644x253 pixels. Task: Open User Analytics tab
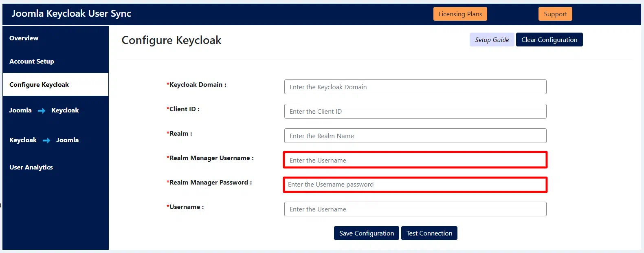(x=55, y=167)
